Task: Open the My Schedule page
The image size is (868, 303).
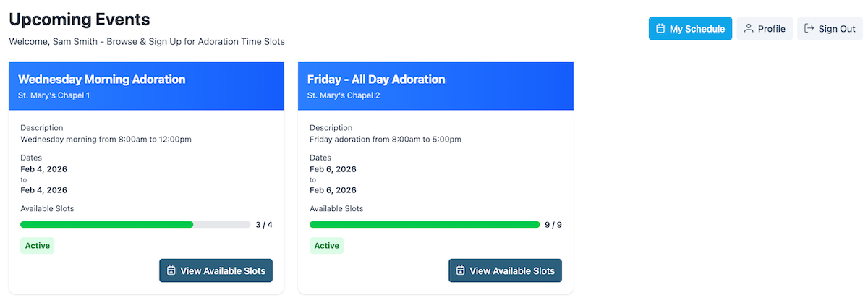Action: tap(690, 29)
